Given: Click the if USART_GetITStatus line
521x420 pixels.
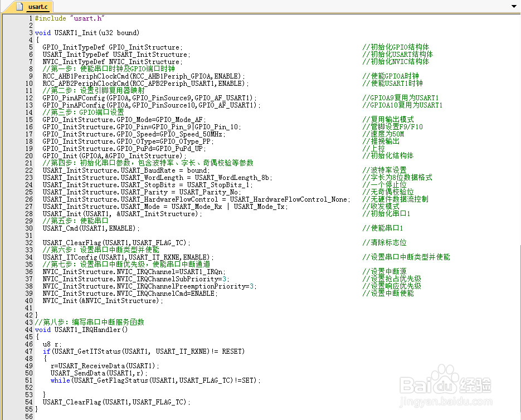Looking at the screenshot, I should tap(144, 351).
